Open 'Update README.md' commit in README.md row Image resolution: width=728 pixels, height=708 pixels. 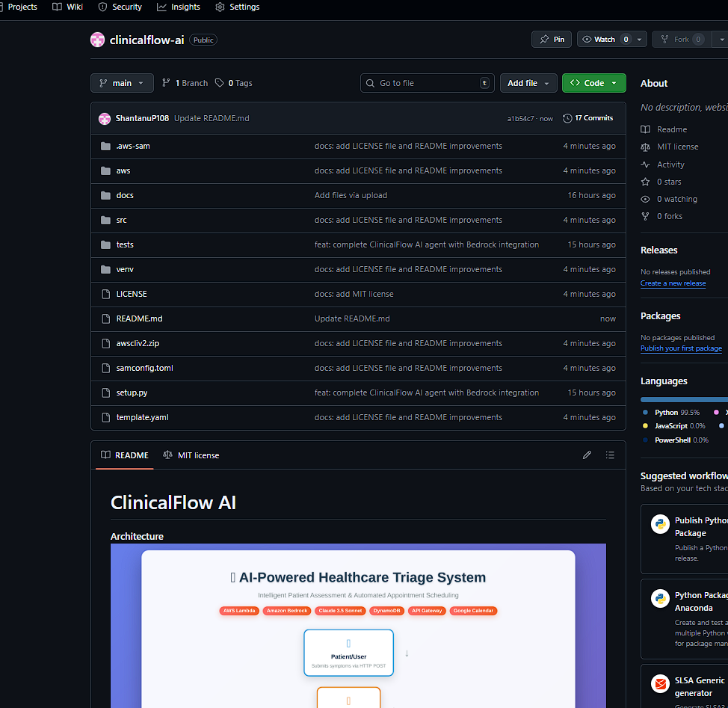click(x=352, y=318)
